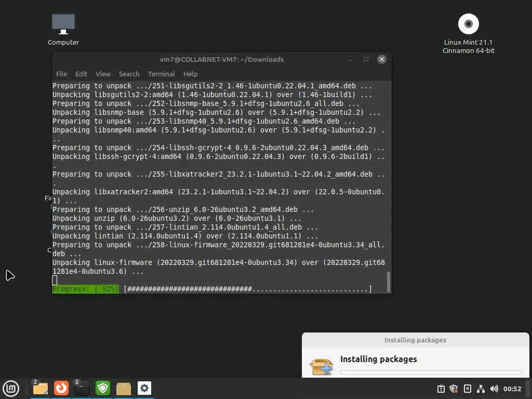The height and width of the screenshot is (399, 532).
Task: Click the line "Unpacking libsnmp-base"
Action: coord(217,112)
